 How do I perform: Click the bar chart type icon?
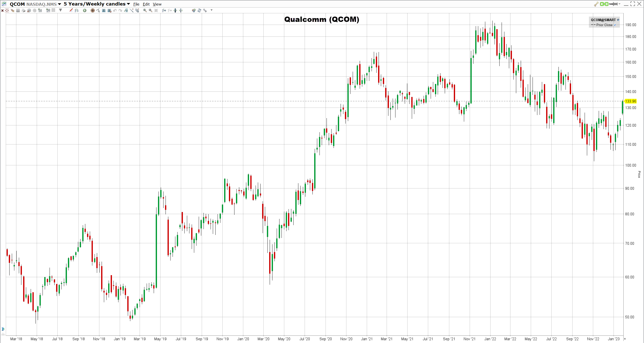tap(76, 10)
